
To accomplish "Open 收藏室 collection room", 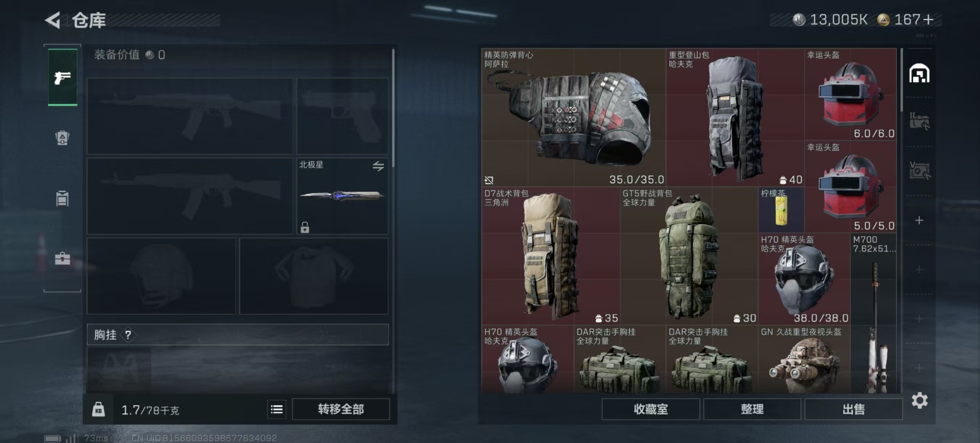I will point(651,409).
